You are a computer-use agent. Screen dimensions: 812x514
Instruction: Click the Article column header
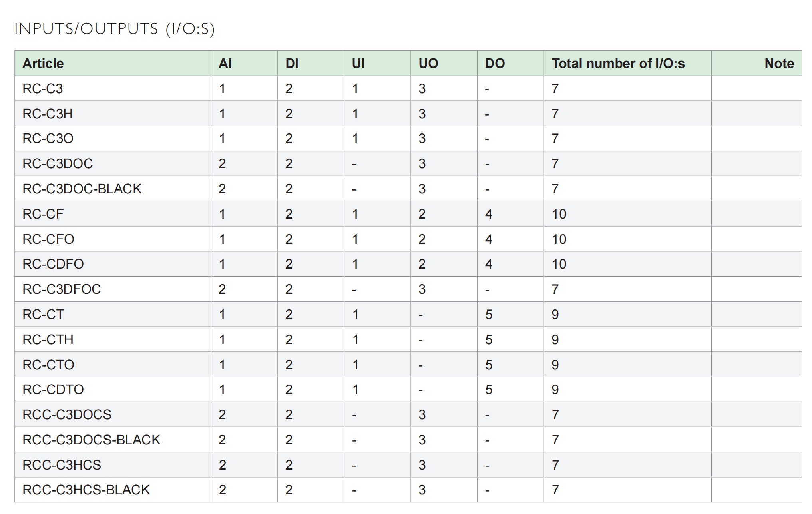point(43,64)
